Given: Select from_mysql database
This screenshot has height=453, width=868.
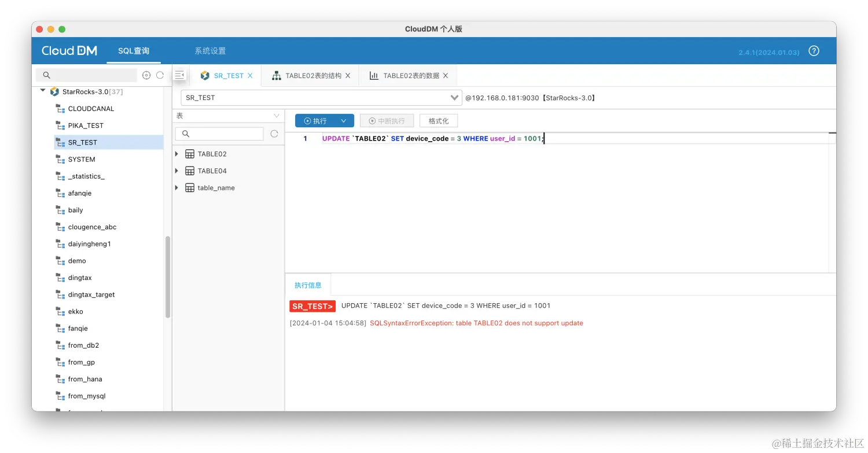Looking at the screenshot, I should click(x=87, y=396).
